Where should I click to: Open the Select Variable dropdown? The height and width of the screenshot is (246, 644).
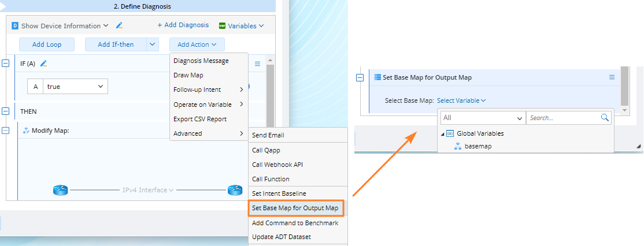[461, 100]
